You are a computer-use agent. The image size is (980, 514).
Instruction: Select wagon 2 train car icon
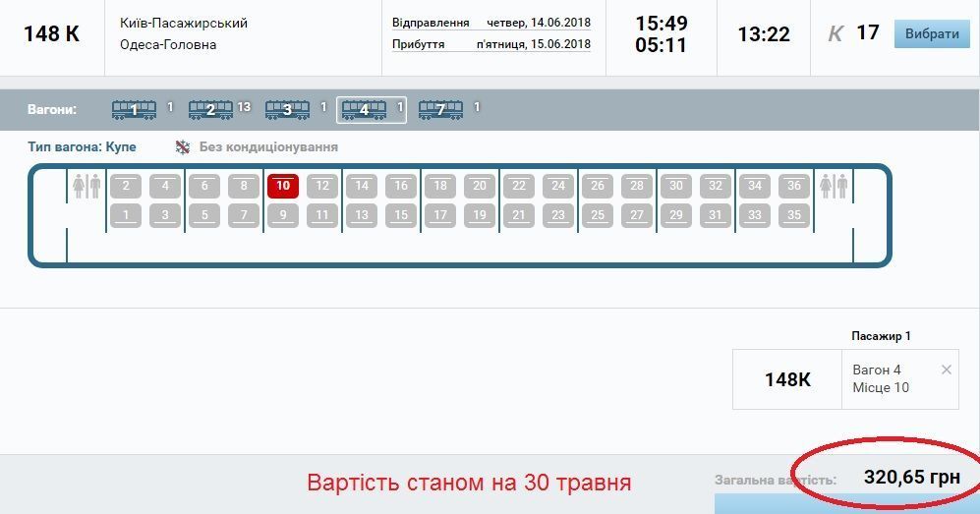[209, 110]
